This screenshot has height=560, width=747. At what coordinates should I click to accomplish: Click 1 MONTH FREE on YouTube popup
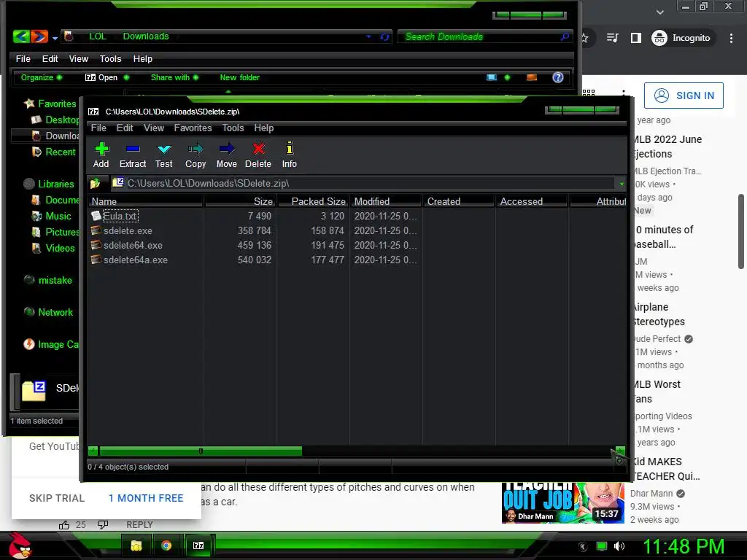146,498
